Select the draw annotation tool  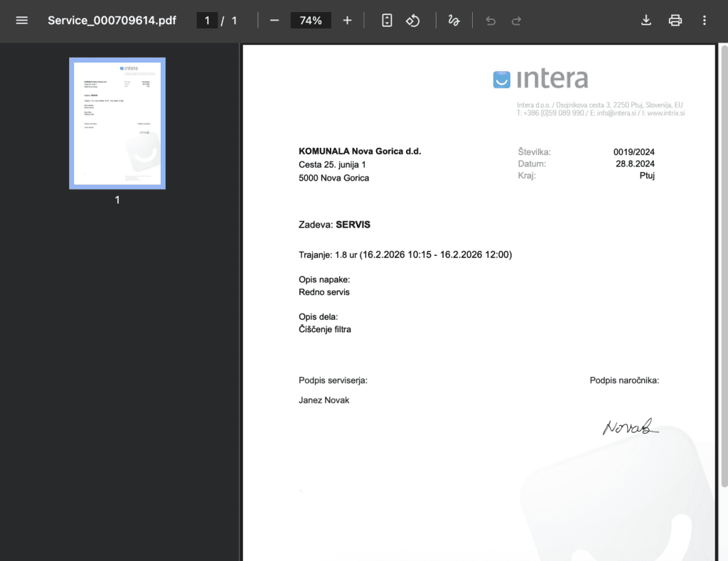pyautogui.click(x=454, y=21)
